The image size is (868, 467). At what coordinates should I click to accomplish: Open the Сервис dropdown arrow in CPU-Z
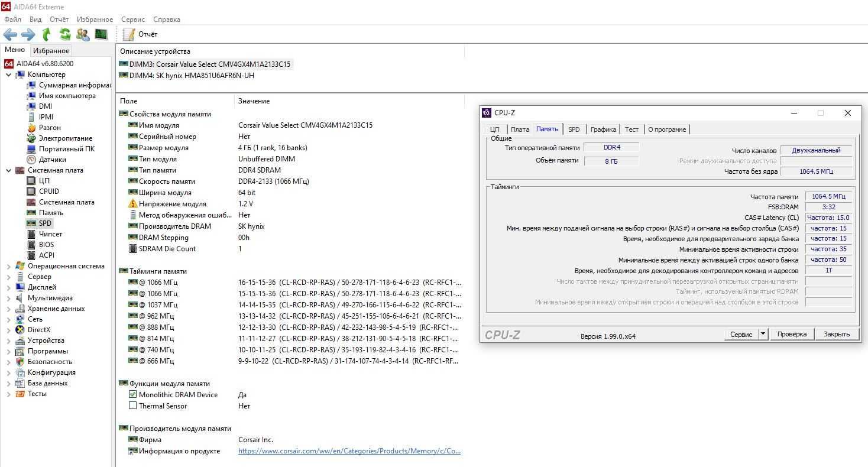(x=763, y=334)
